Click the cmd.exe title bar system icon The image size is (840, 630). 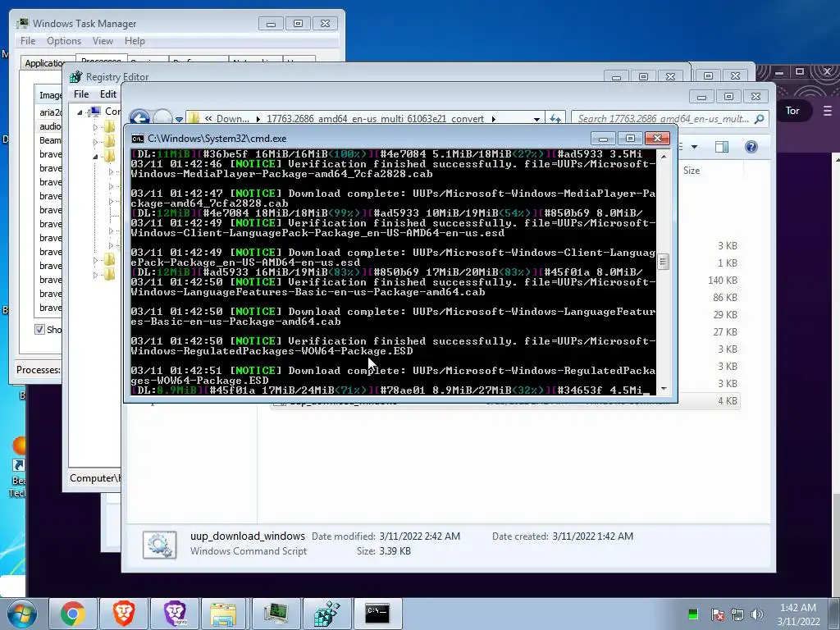tap(138, 139)
